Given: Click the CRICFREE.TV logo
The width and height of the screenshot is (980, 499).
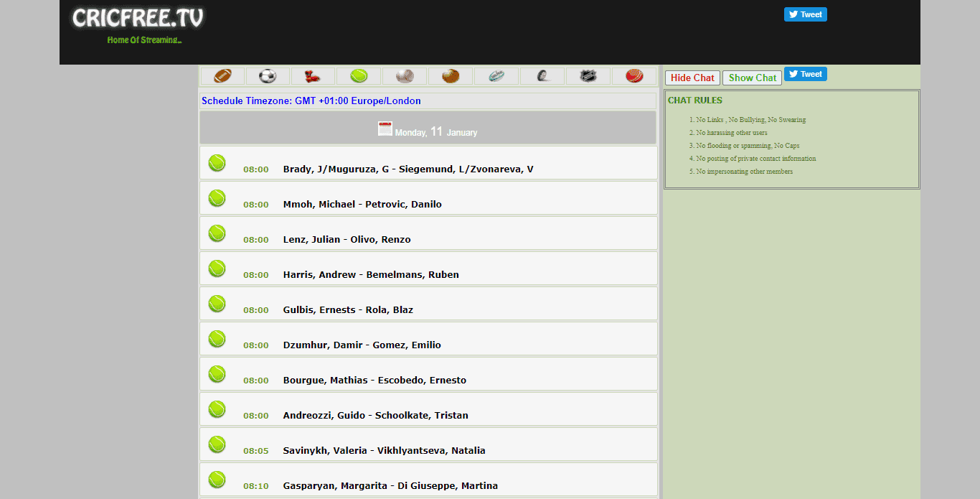Looking at the screenshot, I should click(138, 19).
